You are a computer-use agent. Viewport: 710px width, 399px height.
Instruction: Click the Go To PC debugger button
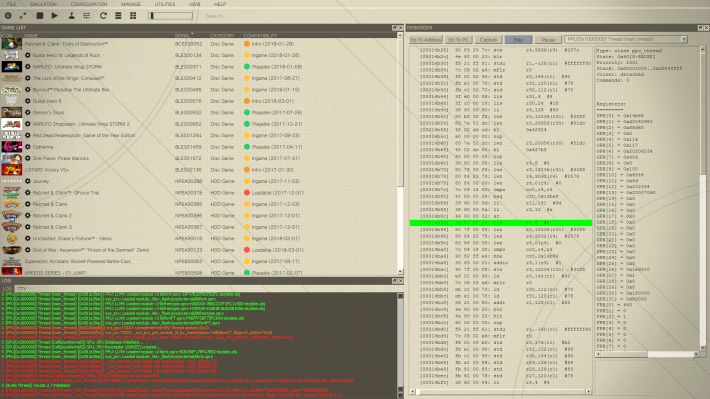coord(458,40)
